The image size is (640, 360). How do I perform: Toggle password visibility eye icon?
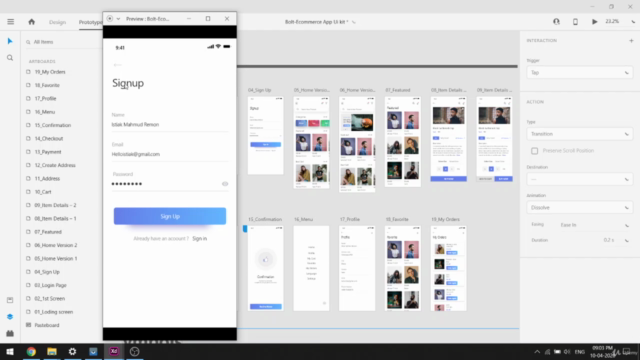tap(225, 184)
